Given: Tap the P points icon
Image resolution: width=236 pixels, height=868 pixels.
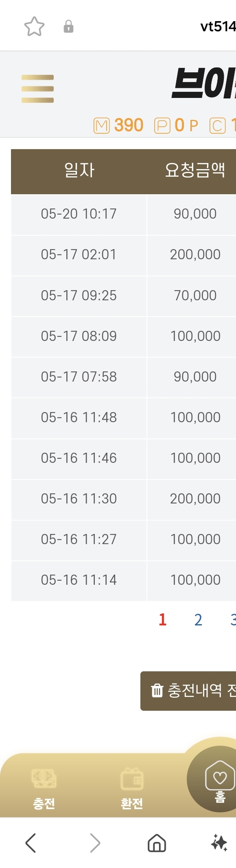Looking at the screenshot, I should pyautogui.click(x=162, y=126).
